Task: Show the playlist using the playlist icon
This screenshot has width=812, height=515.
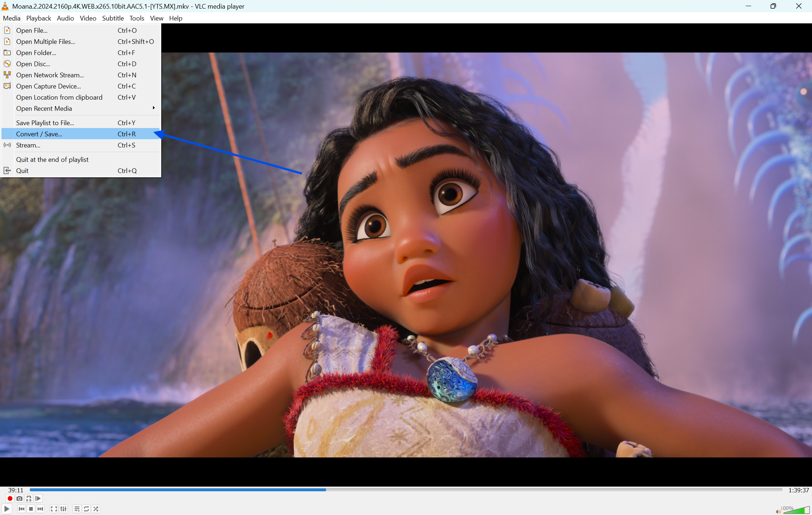Action: pyautogui.click(x=77, y=509)
